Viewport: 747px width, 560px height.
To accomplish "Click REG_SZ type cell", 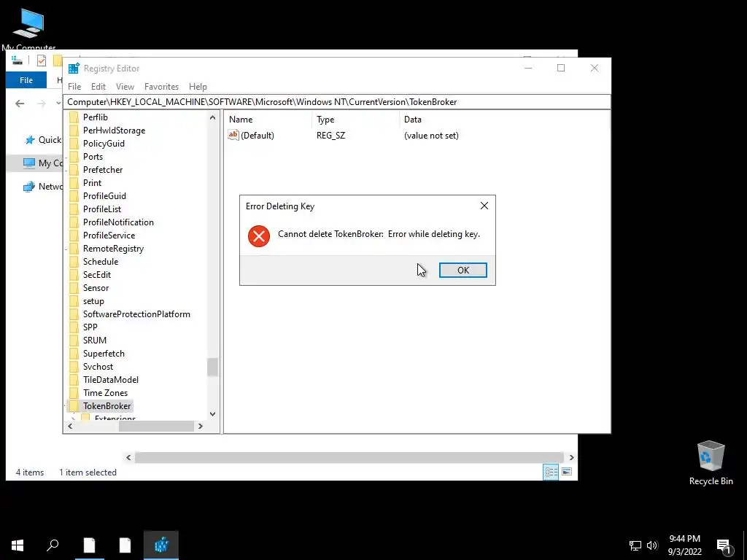I will click(x=330, y=136).
